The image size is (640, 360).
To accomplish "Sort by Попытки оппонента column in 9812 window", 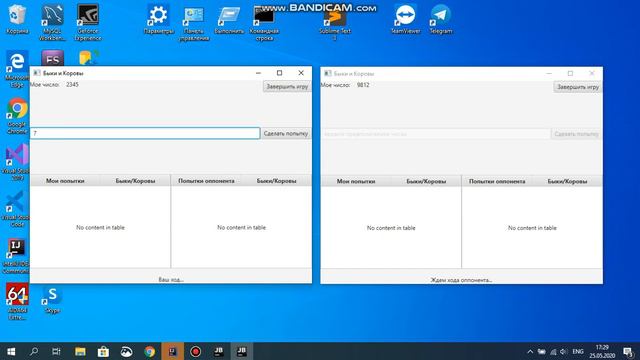I will pos(497,181).
